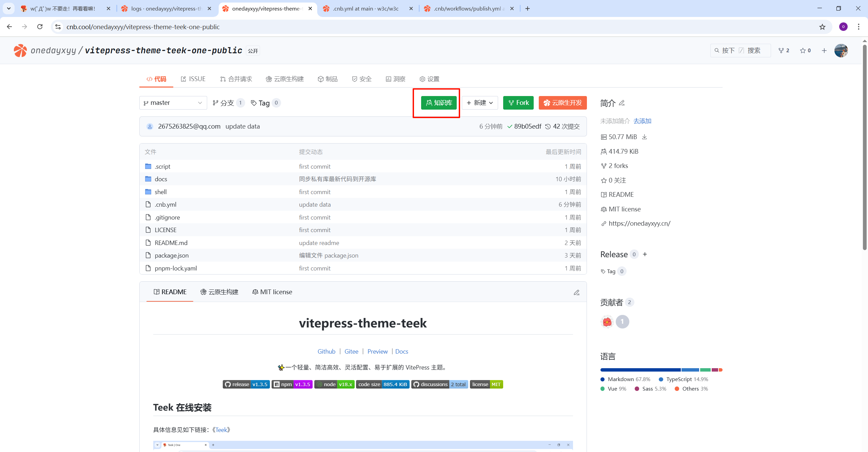The height and width of the screenshot is (452, 868).
Task: Open the 设置 tab
Action: pos(430,79)
